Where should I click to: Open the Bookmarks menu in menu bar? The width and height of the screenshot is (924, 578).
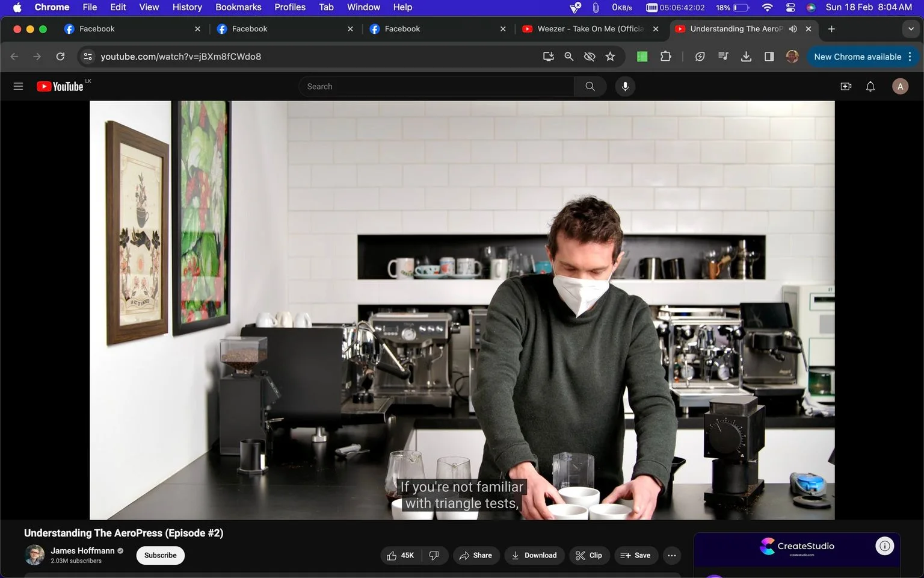238,7
